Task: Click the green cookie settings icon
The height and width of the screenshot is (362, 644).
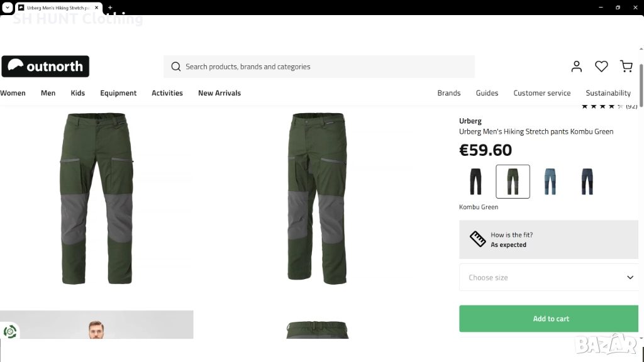Action: (x=10, y=332)
